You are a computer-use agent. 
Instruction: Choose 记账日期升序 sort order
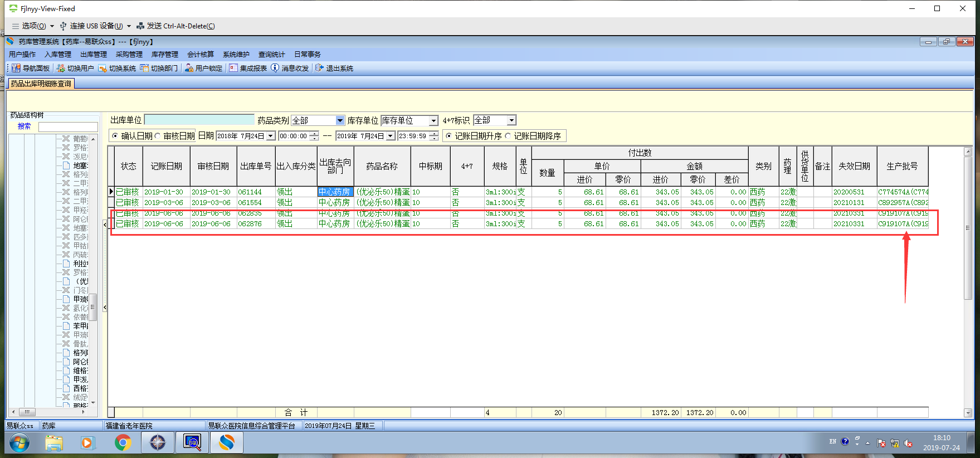449,136
